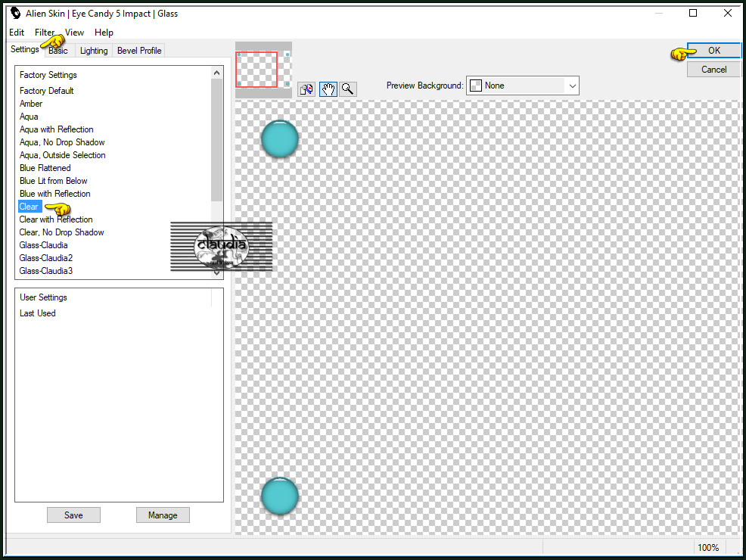Image resolution: width=746 pixels, height=560 pixels.
Task: Select the Glass-Claudia3 preset
Action: coord(46,271)
